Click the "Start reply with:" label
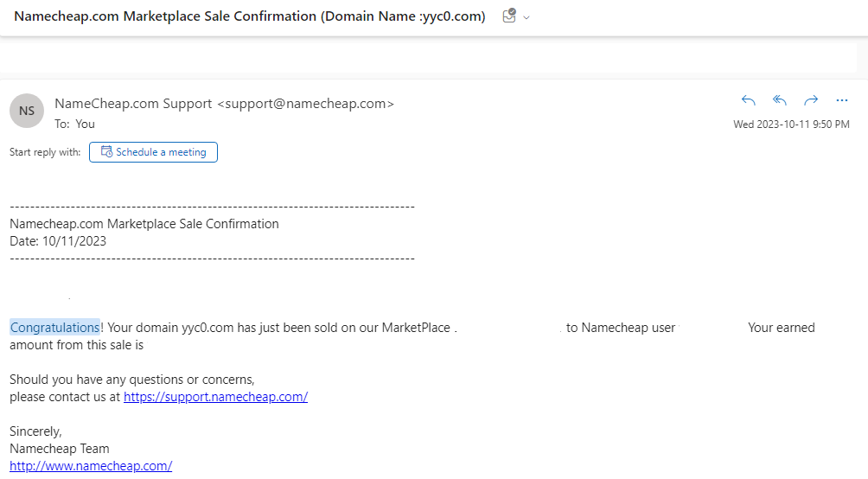The image size is (868, 479). (45, 152)
